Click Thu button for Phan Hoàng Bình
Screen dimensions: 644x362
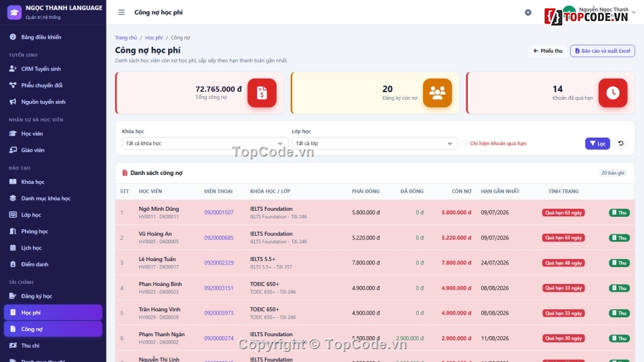[620, 288]
